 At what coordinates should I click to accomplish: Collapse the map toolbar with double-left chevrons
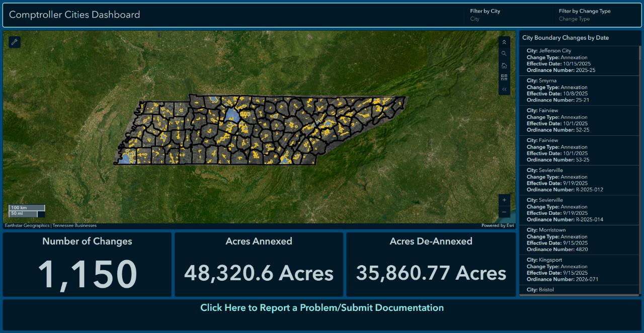click(504, 89)
